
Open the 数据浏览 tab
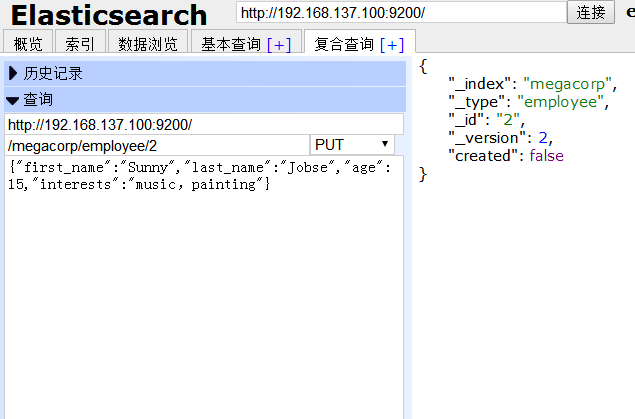148,43
